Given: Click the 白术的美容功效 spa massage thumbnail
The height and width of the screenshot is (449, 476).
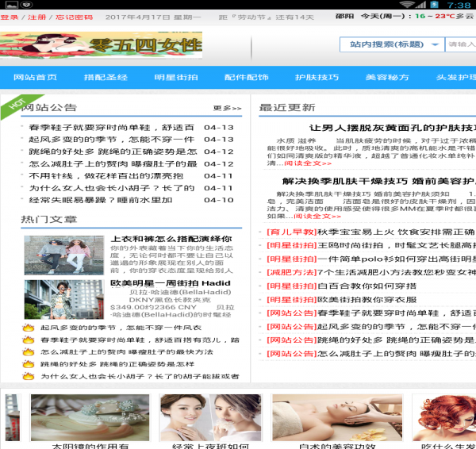Looking at the screenshot, I should coord(337,417).
